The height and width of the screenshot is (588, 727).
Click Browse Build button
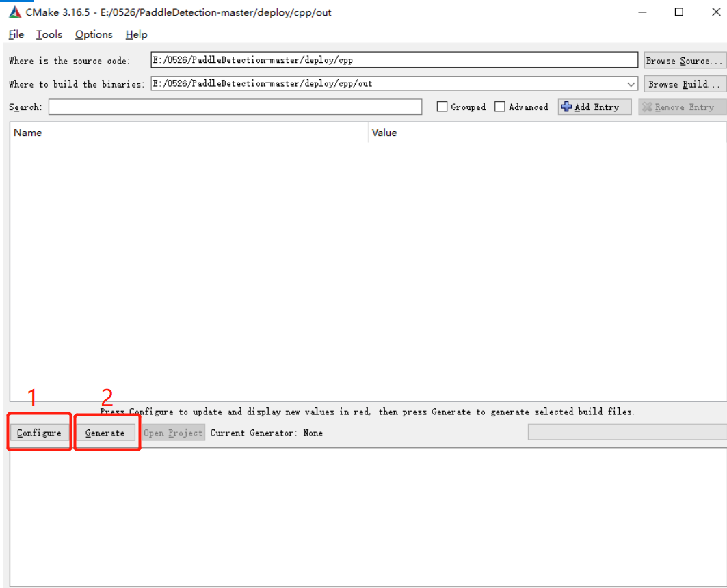point(685,84)
